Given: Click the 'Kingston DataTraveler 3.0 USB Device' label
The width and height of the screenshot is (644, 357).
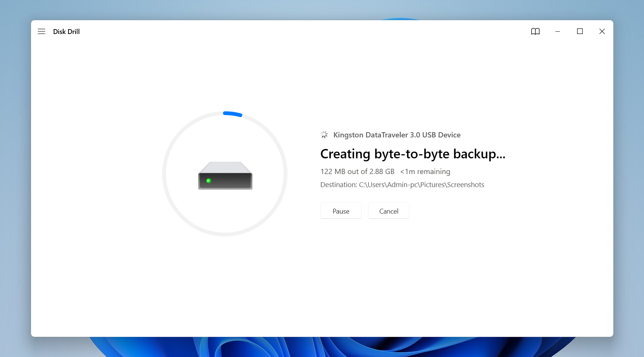Looking at the screenshot, I should click(x=397, y=135).
